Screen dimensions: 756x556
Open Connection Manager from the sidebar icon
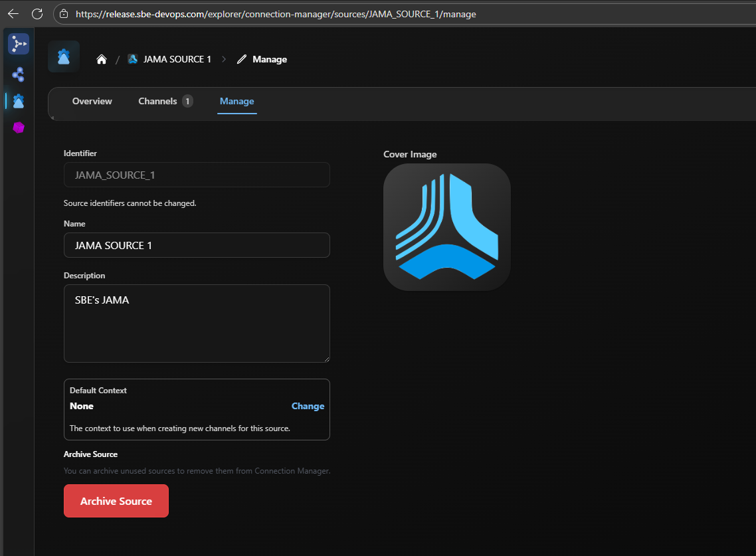[19, 101]
